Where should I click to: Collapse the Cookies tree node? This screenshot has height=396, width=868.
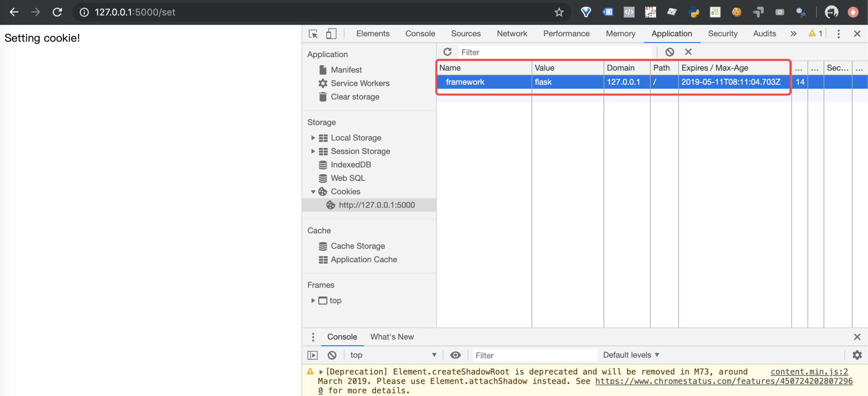313,192
